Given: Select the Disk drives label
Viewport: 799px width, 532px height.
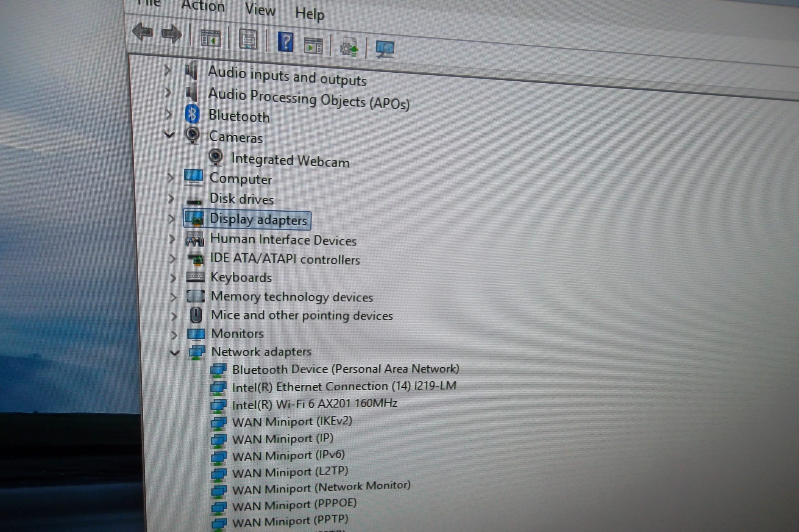Looking at the screenshot, I should click(242, 199).
